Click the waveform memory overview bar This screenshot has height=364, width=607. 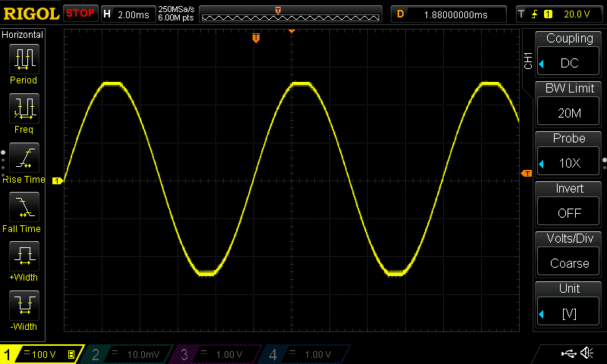point(291,14)
